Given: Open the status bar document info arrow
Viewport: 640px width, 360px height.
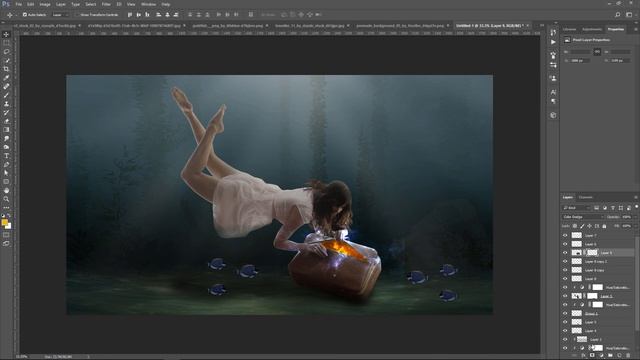Looking at the screenshot, I should click(x=89, y=357).
